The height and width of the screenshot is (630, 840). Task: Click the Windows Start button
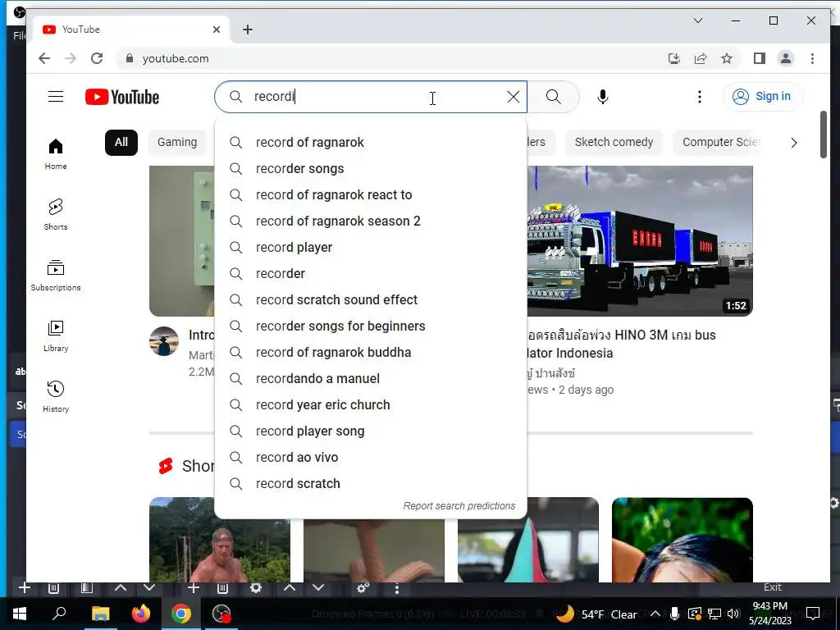coord(20,614)
